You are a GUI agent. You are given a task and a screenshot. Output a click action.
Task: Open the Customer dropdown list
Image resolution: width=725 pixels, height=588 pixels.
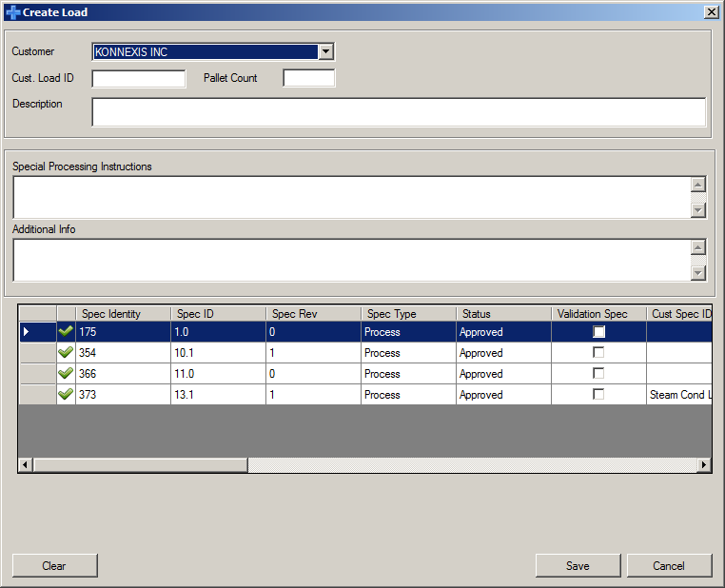pyautogui.click(x=325, y=52)
